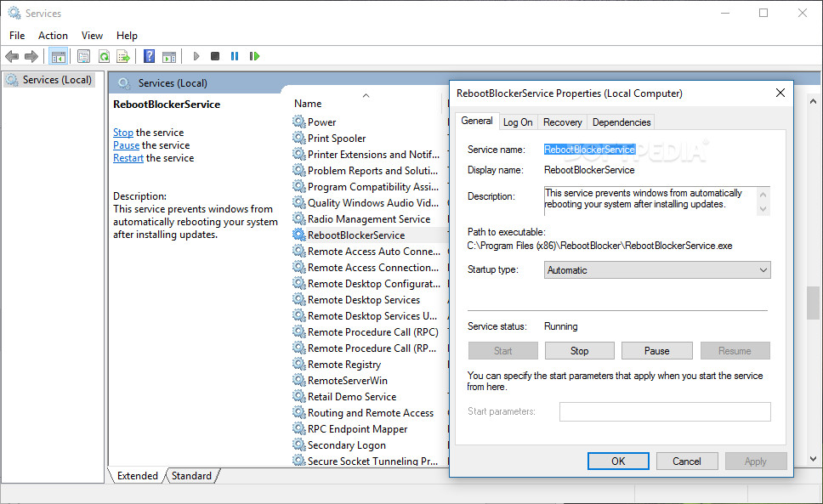Open the File menu
The height and width of the screenshot is (504, 823).
point(17,35)
